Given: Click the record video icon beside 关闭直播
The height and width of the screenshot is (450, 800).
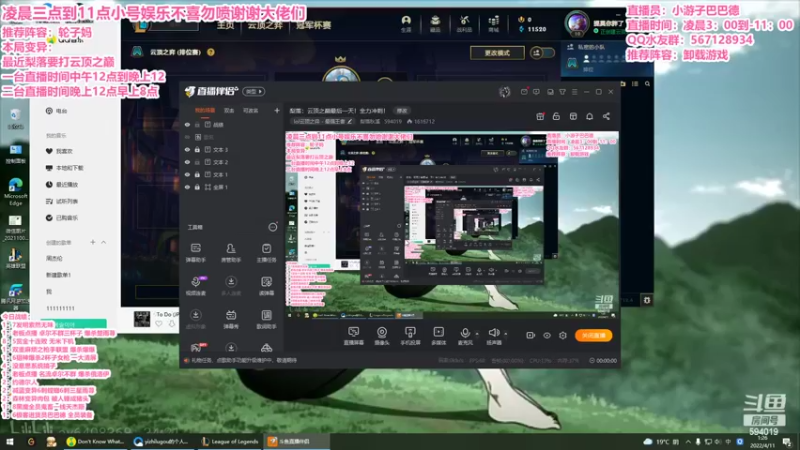Looking at the screenshot, I should (x=530, y=335).
